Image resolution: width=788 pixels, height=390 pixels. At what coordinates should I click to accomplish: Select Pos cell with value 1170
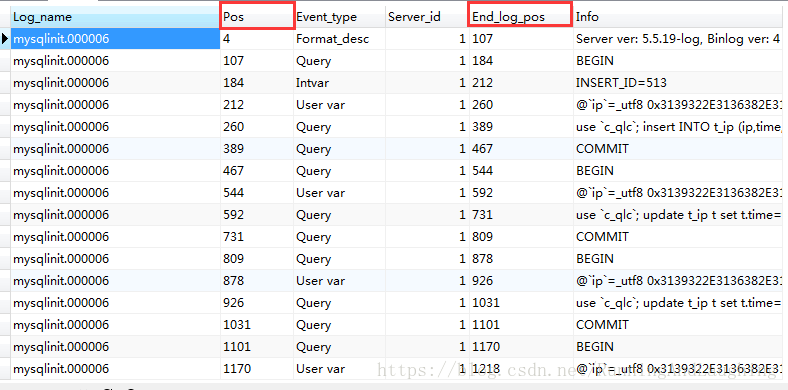[x=257, y=369]
